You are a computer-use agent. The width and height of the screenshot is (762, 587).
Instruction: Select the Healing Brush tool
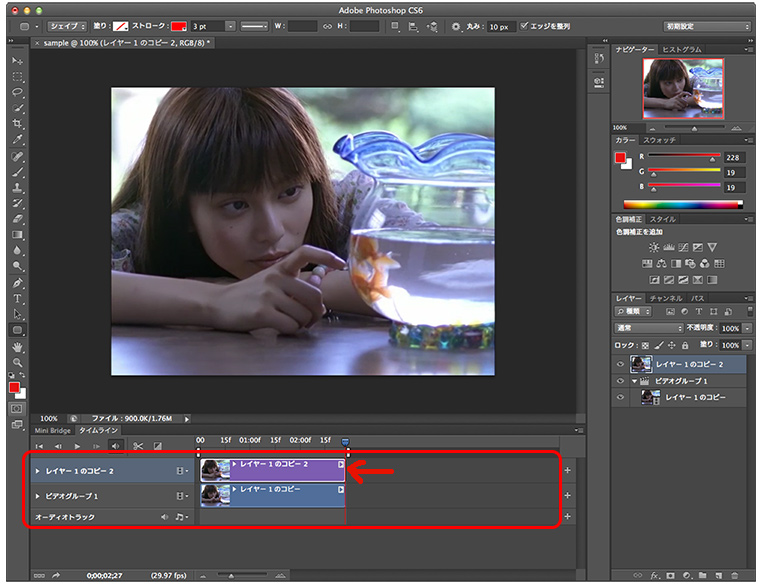(17, 156)
